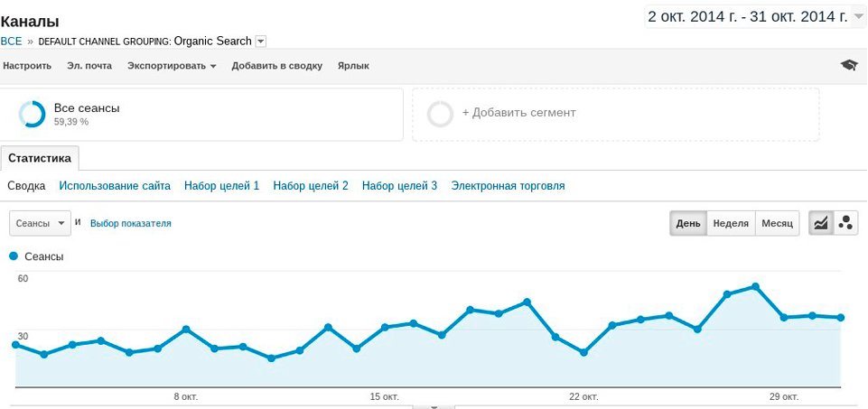Open the Статистика tab
Image resolution: width=868 pixels, height=409 pixels.
[40, 158]
